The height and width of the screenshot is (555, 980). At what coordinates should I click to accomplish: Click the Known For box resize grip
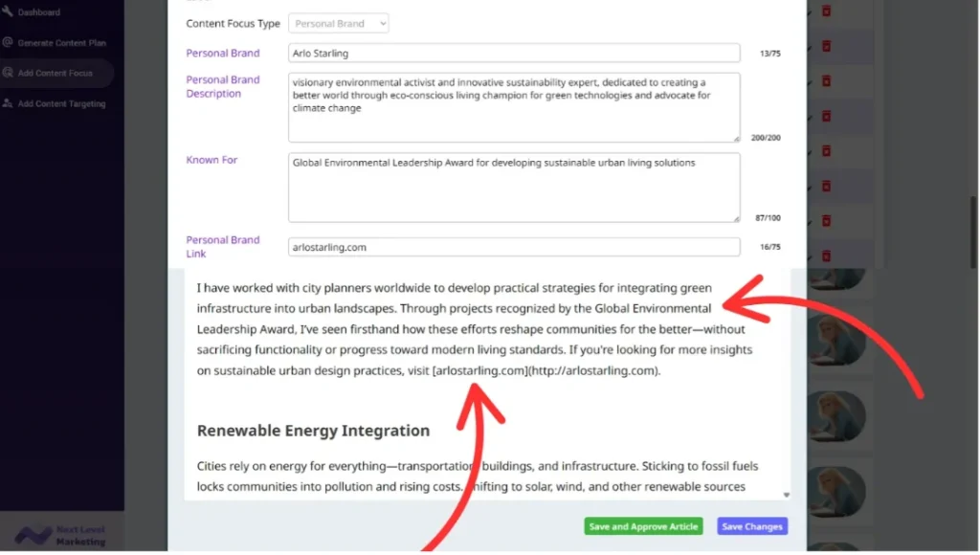coord(735,218)
